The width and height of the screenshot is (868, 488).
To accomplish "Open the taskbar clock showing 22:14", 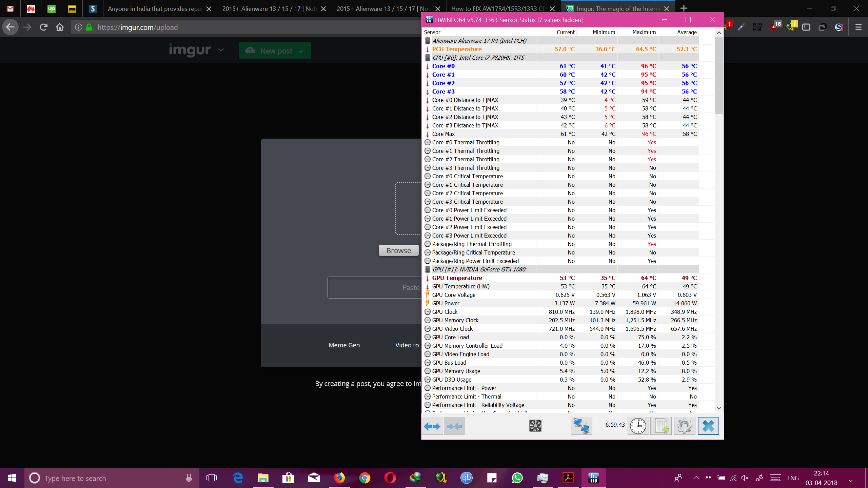I will tap(821, 478).
